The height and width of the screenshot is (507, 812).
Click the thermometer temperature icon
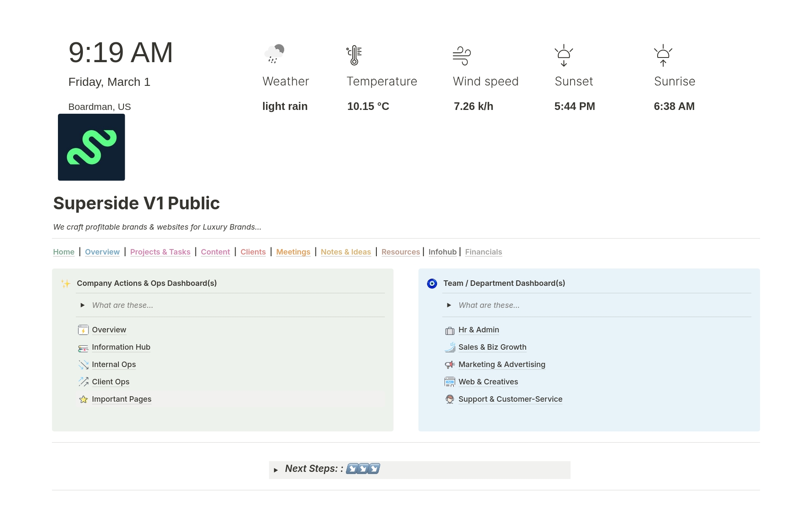[354, 55]
